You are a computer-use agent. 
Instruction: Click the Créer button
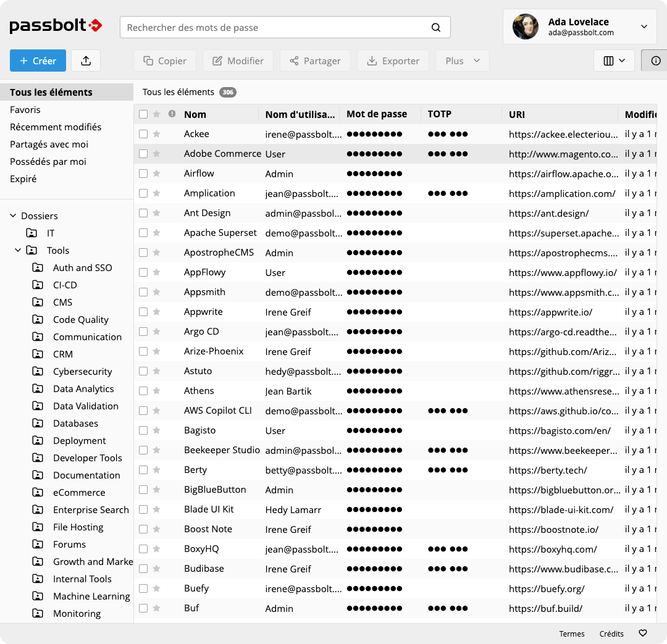click(x=38, y=61)
